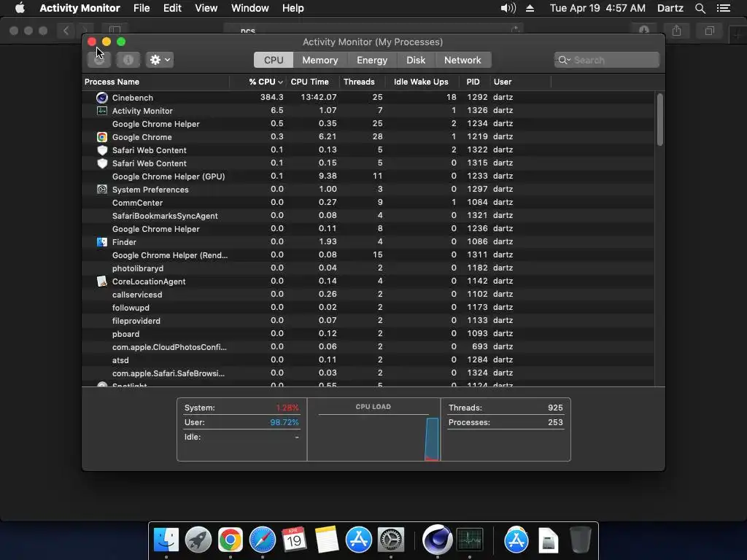Select the followupd process row
This screenshot has height=560, width=747.
[368, 308]
